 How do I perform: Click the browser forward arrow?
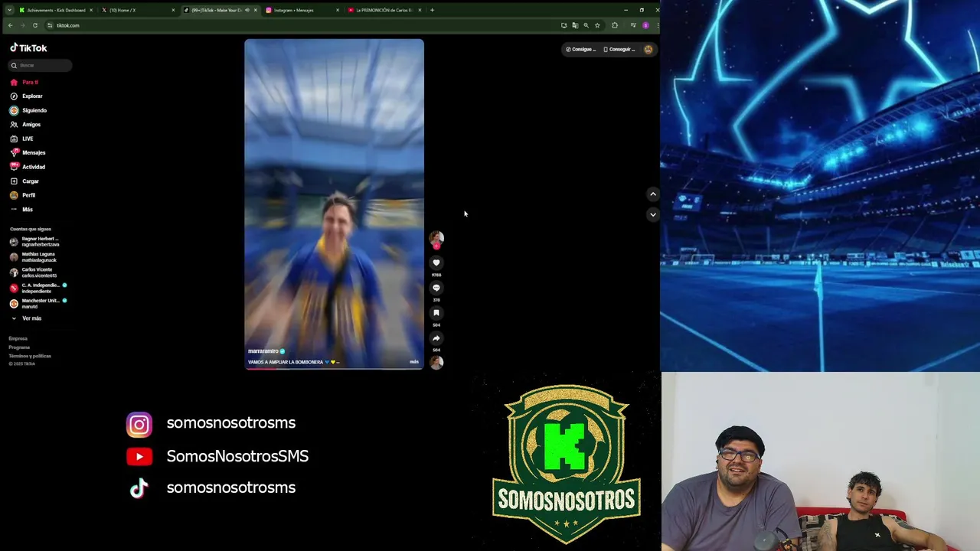tap(22, 25)
